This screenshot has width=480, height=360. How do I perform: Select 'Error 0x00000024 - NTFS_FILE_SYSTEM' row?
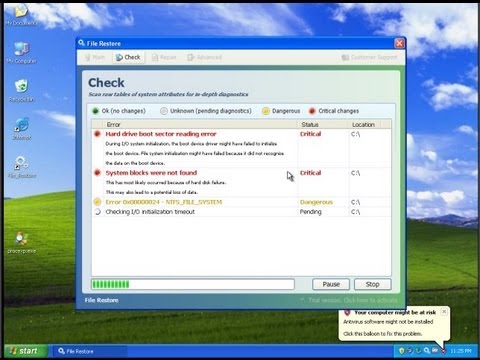tap(241, 202)
